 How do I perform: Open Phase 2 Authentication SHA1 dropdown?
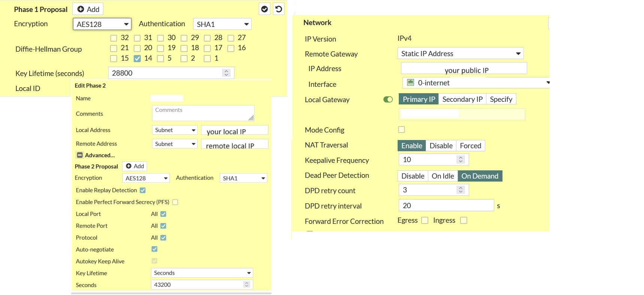pos(243,178)
